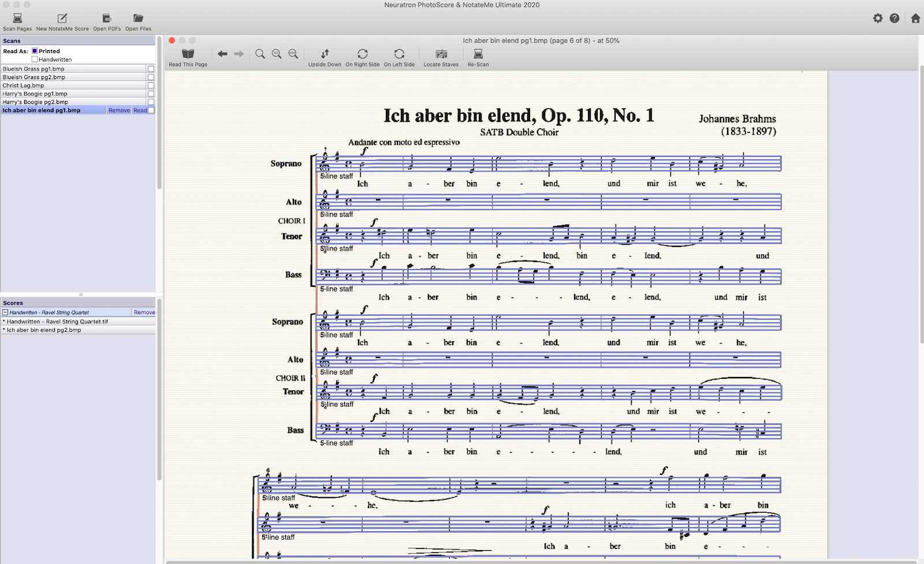This screenshot has height=564, width=924.
Task: Click the Scores panel header
Action: [78, 303]
